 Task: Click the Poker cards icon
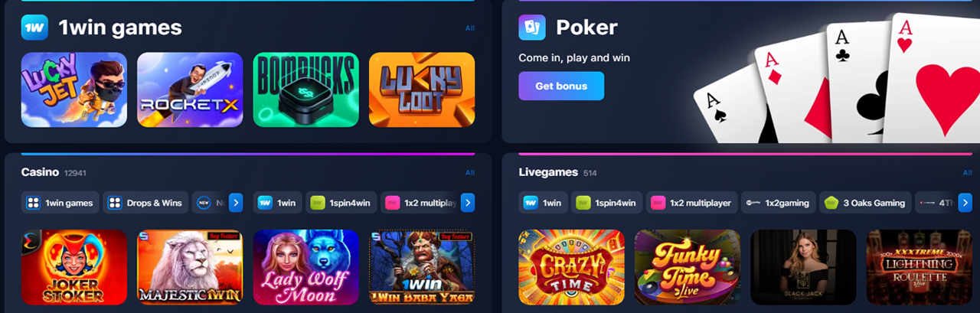(x=531, y=28)
